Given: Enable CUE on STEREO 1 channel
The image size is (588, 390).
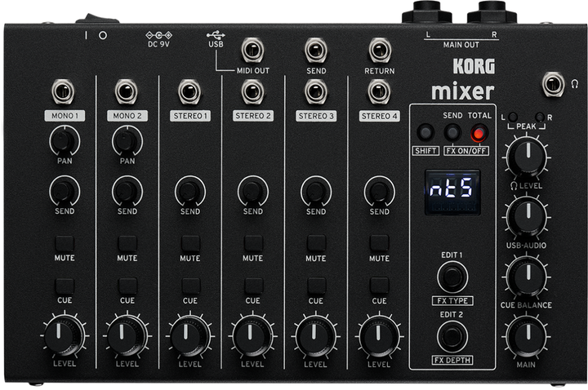Looking at the screenshot, I should pyautogui.click(x=190, y=286).
